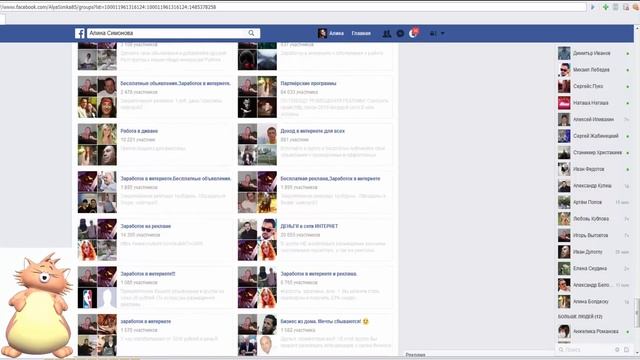Open chat settings gear icon
This screenshot has width=640, height=360.
click(618, 350)
